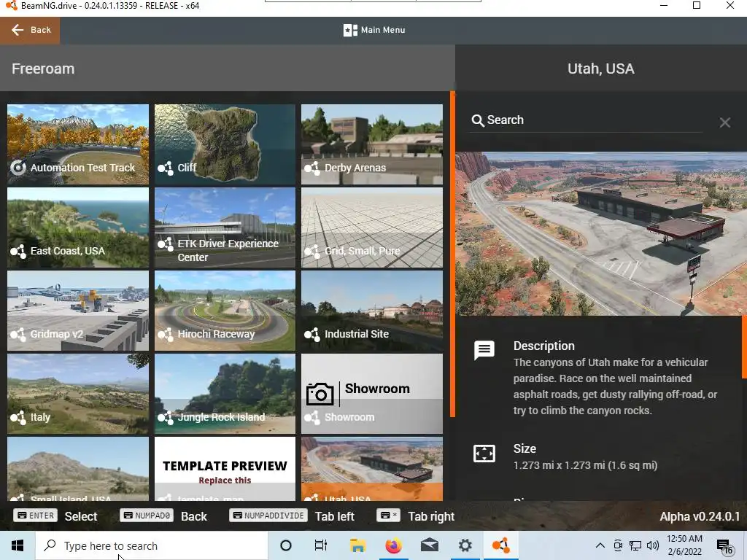
Task: Open the Main Menu
Action: 374,30
